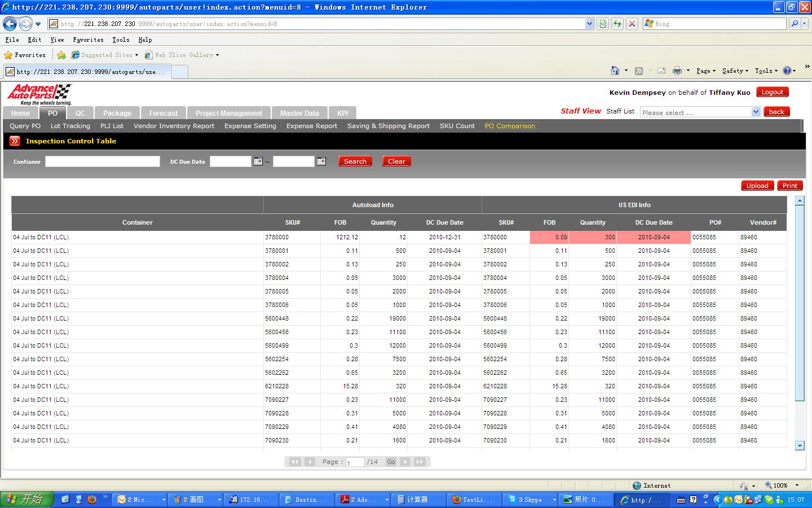Open the Safety dropdown menu
Image resolution: width=812 pixels, height=508 pixels.
(735, 71)
